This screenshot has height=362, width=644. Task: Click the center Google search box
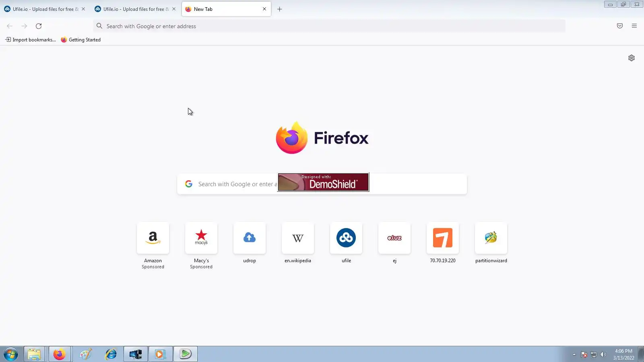[322, 184]
